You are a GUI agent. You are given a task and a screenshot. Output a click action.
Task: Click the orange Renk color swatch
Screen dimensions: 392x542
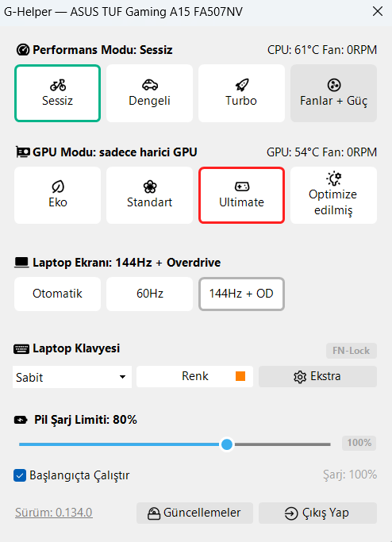(x=240, y=376)
